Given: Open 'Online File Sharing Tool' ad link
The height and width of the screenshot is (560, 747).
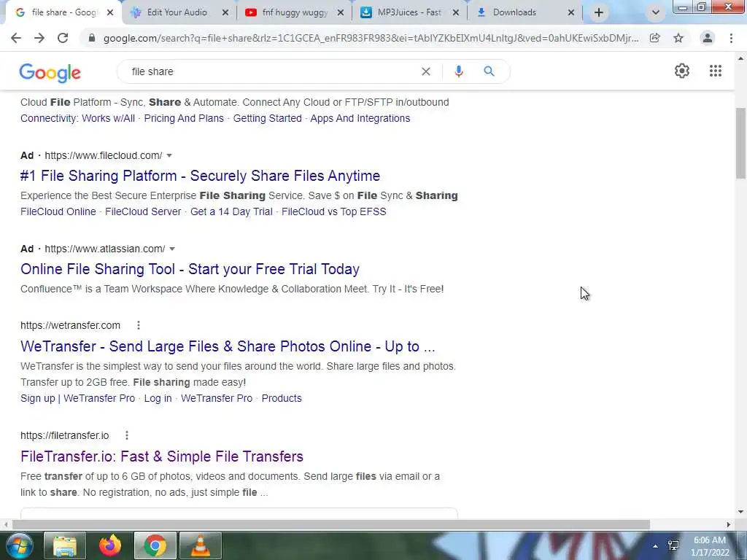Looking at the screenshot, I should pos(190,269).
